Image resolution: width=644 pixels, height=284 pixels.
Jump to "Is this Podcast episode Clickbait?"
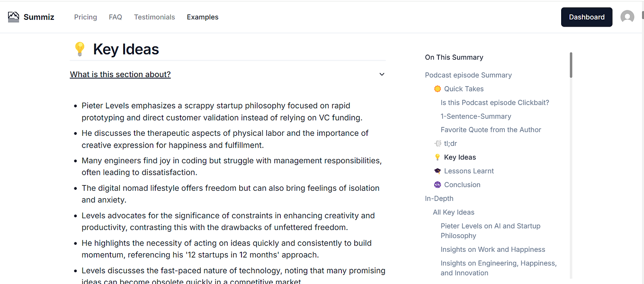pos(495,103)
